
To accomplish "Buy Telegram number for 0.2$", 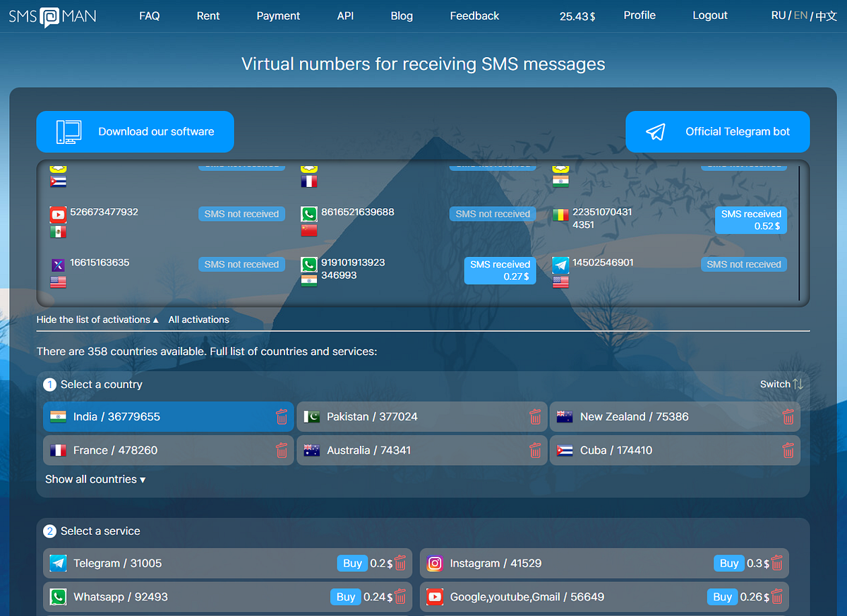I will click(x=352, y=563).
